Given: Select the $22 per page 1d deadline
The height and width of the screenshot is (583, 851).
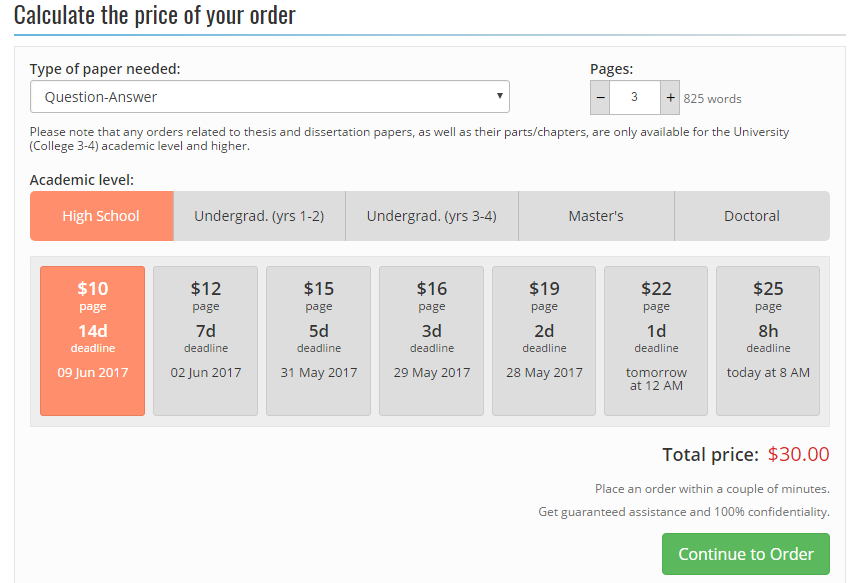Looking at the screenshot, I should 656,340.
